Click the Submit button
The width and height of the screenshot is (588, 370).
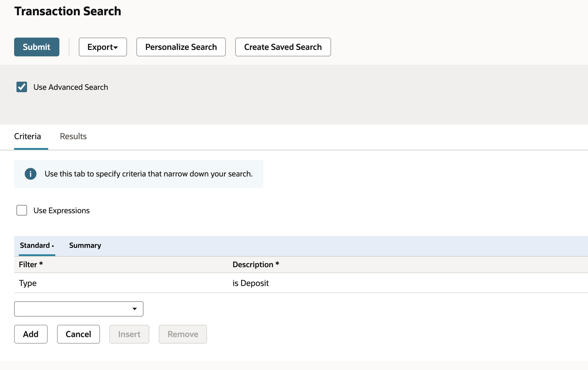37,47
